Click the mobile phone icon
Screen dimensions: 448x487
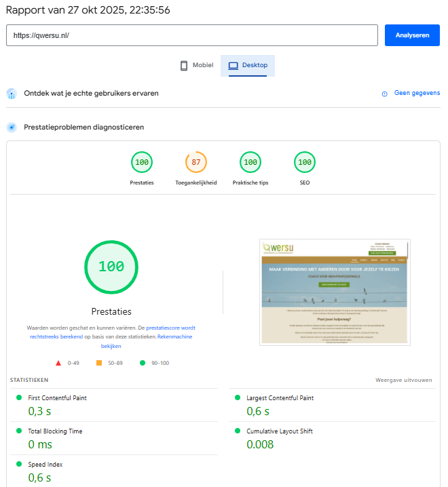pos(184,66)
